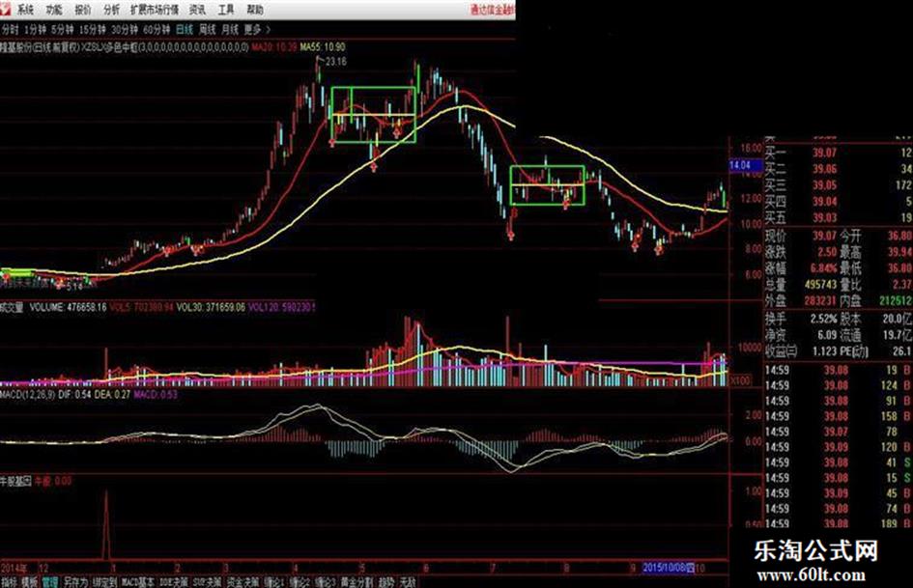Open the 系统 menu

[24, 10]
